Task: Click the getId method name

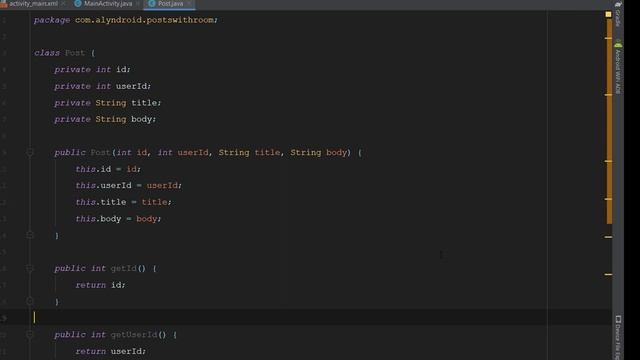Action: [x=123, y=269]
